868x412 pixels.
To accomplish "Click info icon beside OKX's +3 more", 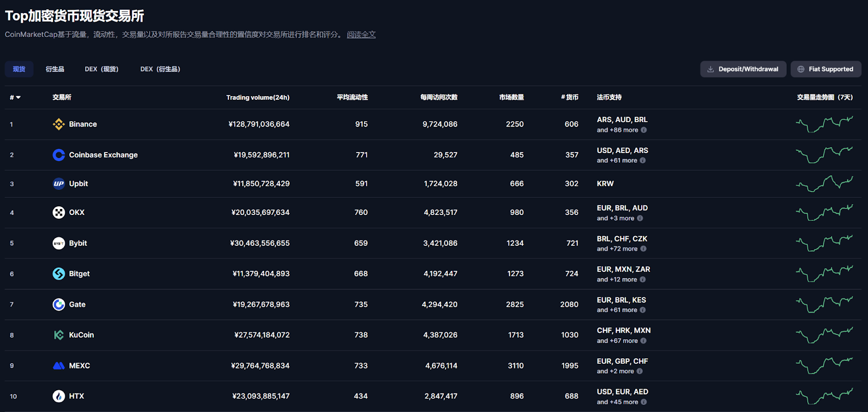I will pos(640,218).
